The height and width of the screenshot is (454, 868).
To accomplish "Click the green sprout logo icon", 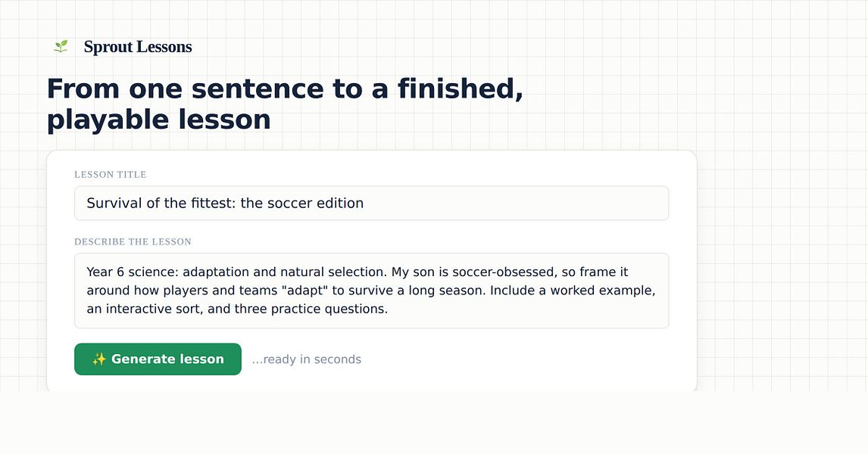I will pyautogui.click(x=61, y=46).
